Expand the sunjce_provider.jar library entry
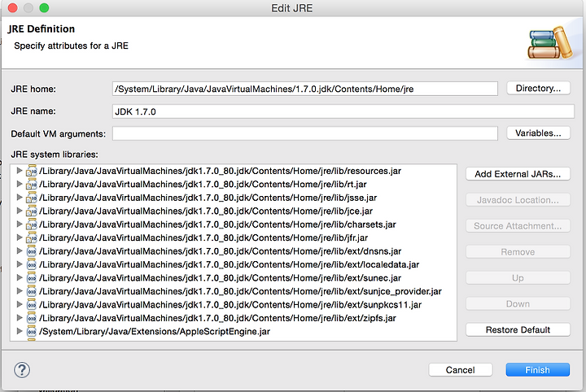 (x=20, y=291)
